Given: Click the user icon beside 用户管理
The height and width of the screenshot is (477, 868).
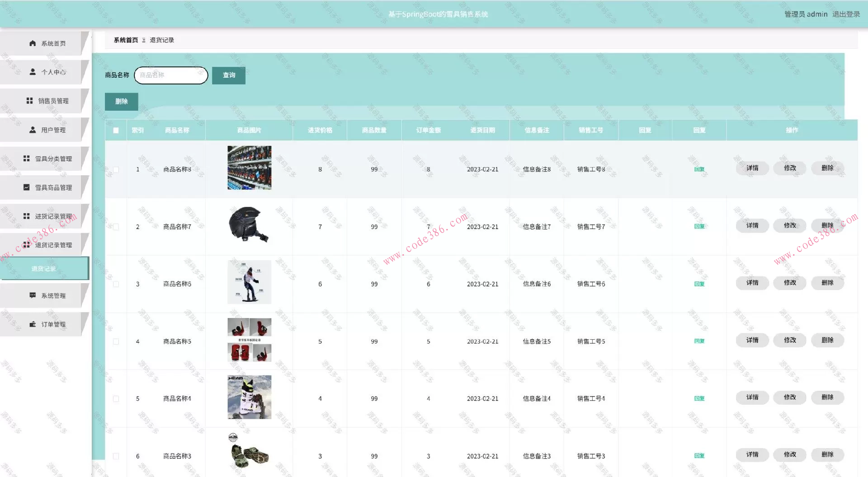Looking at the screenshot, I should (x=33, y=130).
